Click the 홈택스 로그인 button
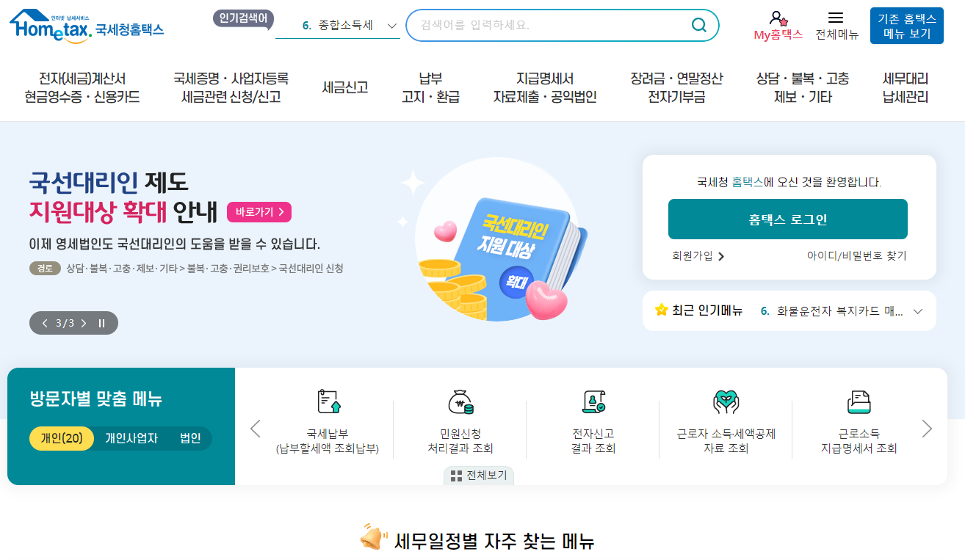Viewport: 965px width, 560px height. tap(787, 219)
